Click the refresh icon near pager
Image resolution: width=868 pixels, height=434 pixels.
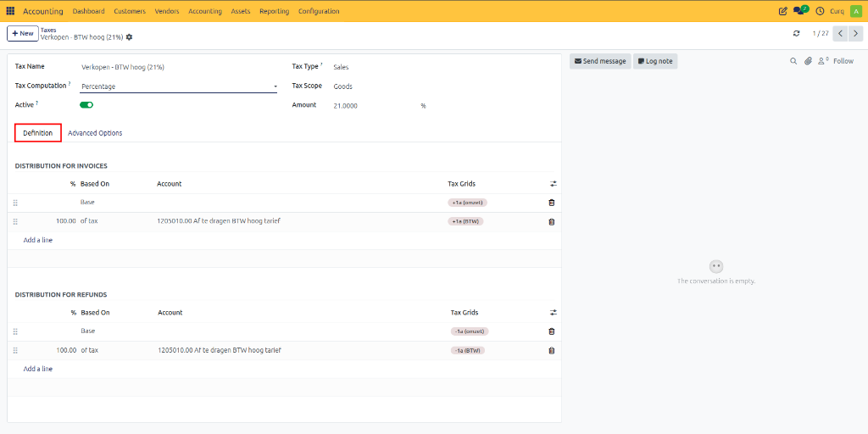tap(796, 33)
